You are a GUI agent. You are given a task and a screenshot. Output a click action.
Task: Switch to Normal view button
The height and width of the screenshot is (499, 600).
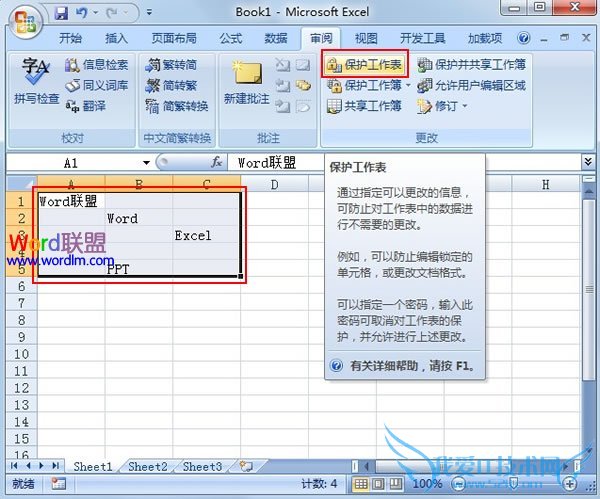pyautogui.click(x=360, y=484)
